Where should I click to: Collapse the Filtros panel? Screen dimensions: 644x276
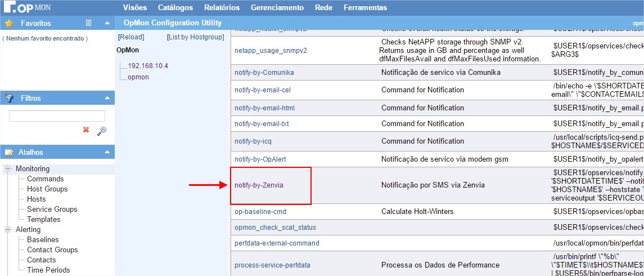click(x=107, y=98)
